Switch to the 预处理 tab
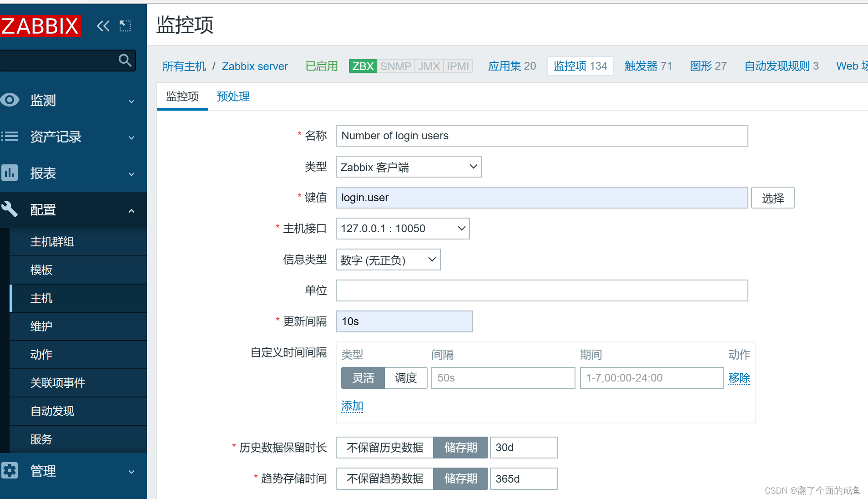Screen dimensions: 868x499 pyautogui.click(x=233, y=97)
